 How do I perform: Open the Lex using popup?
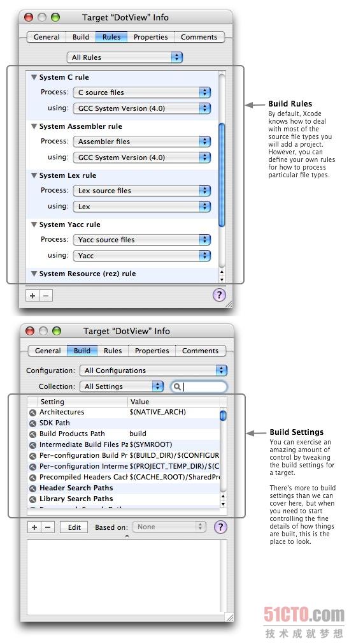pyautogui.click(x=142, y=207)
